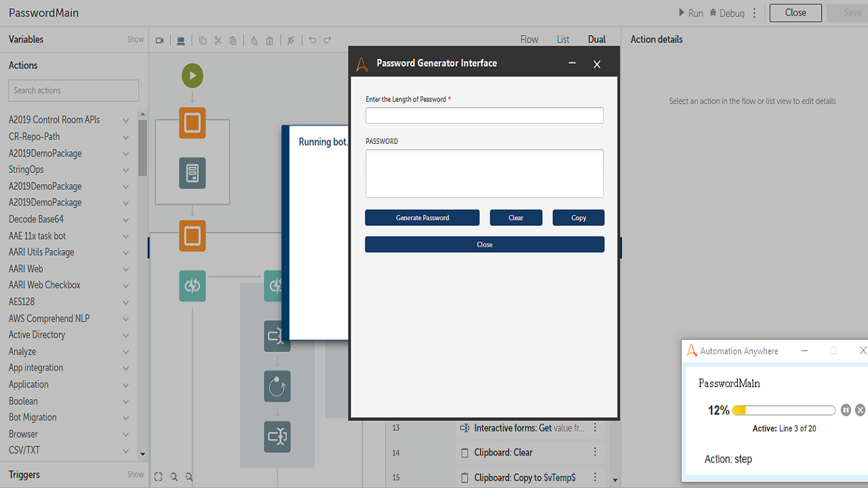
Task: Select the leftmost teal trigger node in the flow
Action: (x=193, y=286)
